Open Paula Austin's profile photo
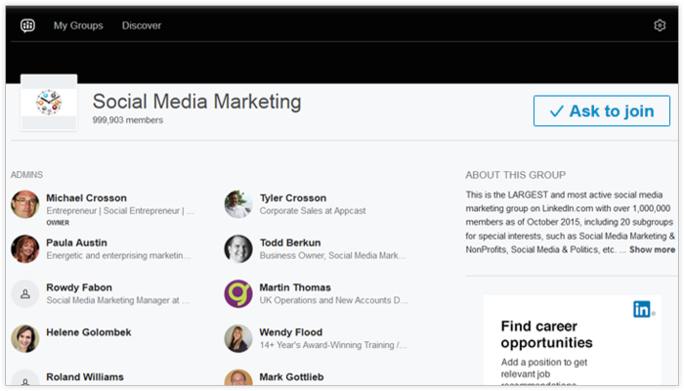684x391 pixels. pyautogui.click(x=25, y=249)
